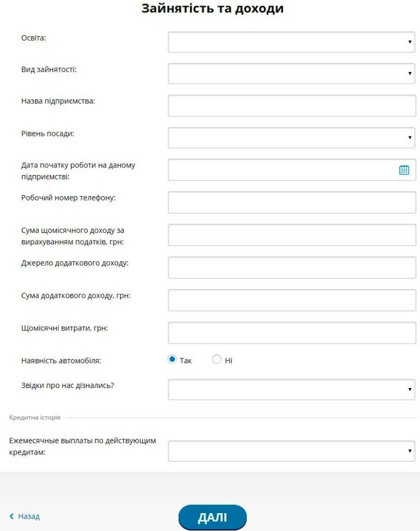
Task: Open the calendar date picker icon
Action: click(404, 170)
